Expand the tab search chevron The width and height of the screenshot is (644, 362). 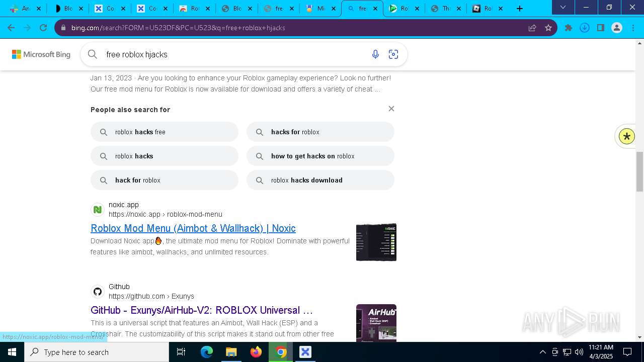click(x=563, y=7)
